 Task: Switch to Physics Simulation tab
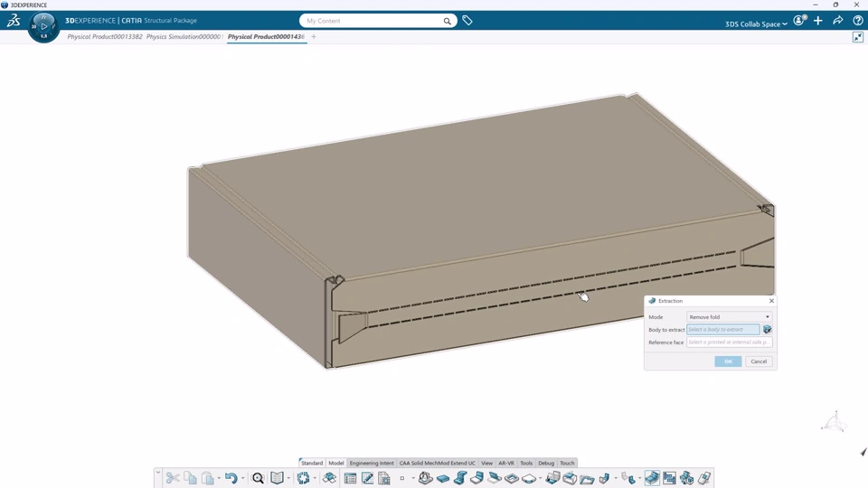[184, 36]
